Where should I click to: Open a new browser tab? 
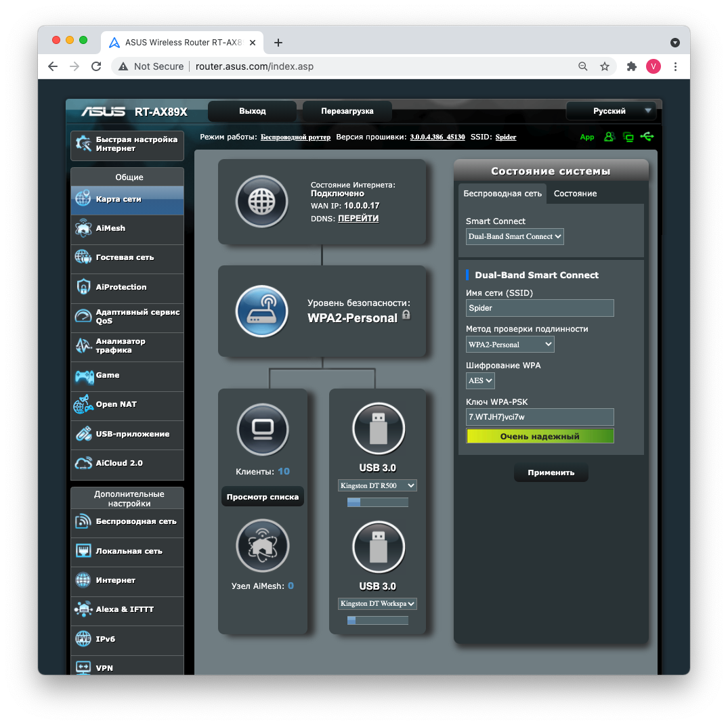click(278, 43)
